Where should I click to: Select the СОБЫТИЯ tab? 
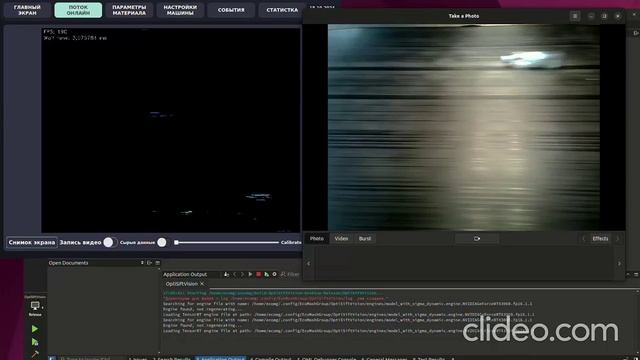tap(231, 10)
